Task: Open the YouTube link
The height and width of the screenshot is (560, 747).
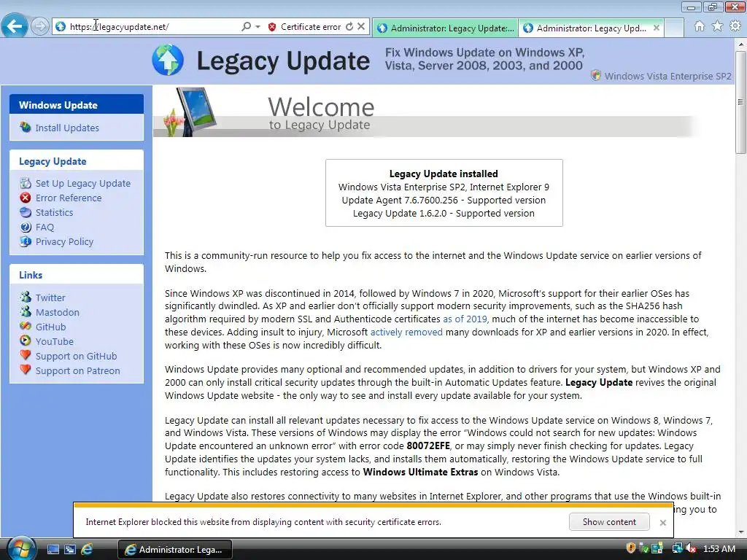Action: [x=54, y=341]
